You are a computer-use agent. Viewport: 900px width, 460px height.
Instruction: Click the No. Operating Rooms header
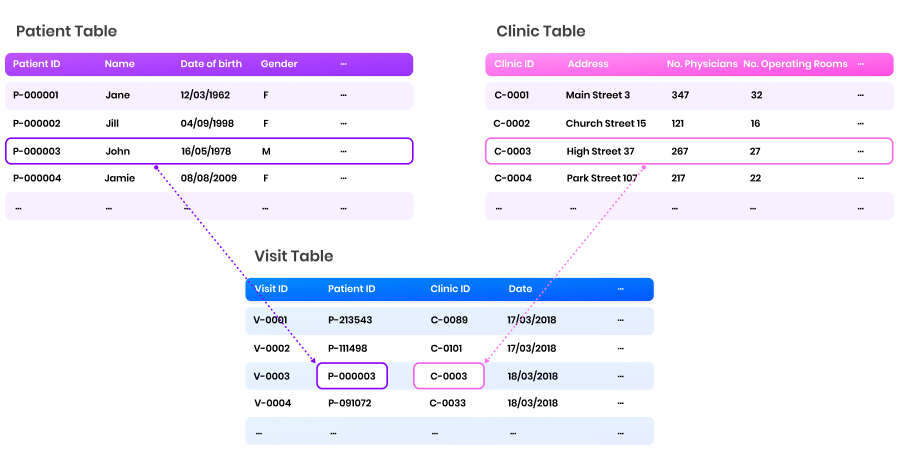[x=795, y=64]
